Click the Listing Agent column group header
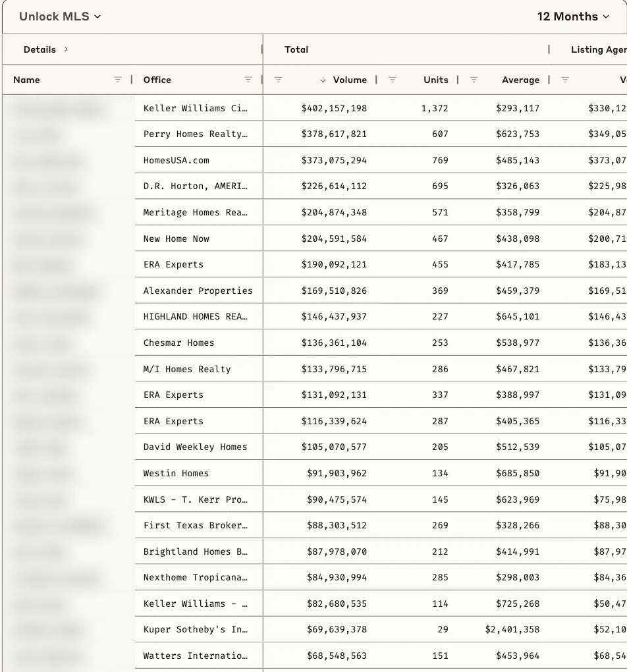 coord(599,49)
